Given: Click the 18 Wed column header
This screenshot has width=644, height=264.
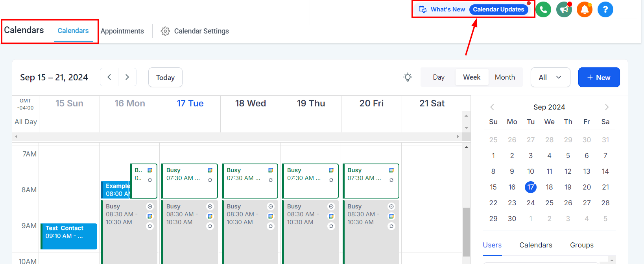Looking at the screenshot, I should coord(251,103).
